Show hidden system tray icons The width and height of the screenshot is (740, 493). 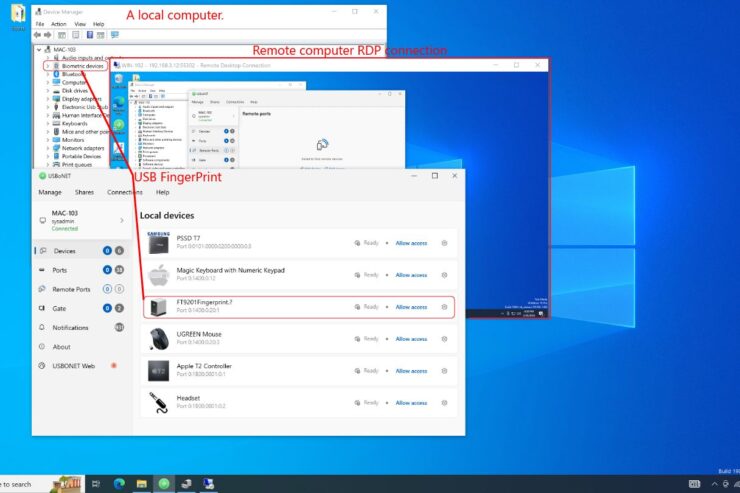pyautogui.click(x=714, y=484)
